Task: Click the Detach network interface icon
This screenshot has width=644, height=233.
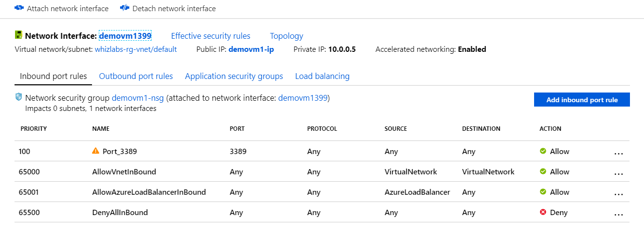Action: [x=124, y=8]
